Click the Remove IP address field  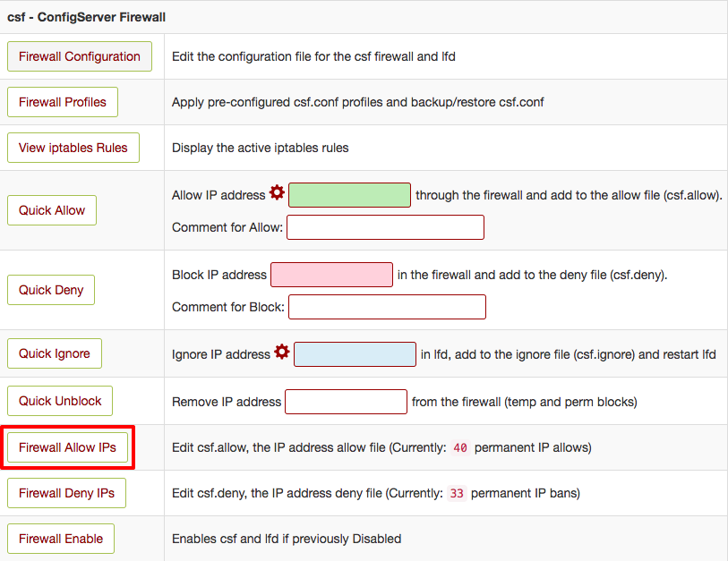pyautogui.click(x=346, y=402)
